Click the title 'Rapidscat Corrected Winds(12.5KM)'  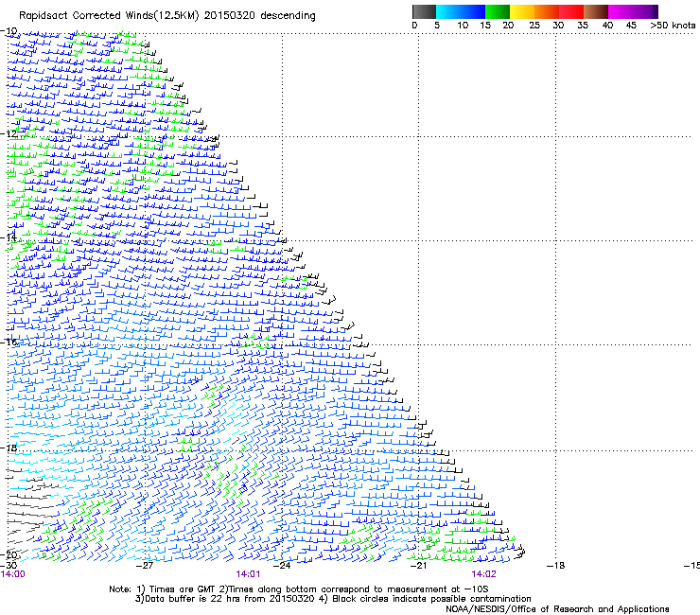109,16
